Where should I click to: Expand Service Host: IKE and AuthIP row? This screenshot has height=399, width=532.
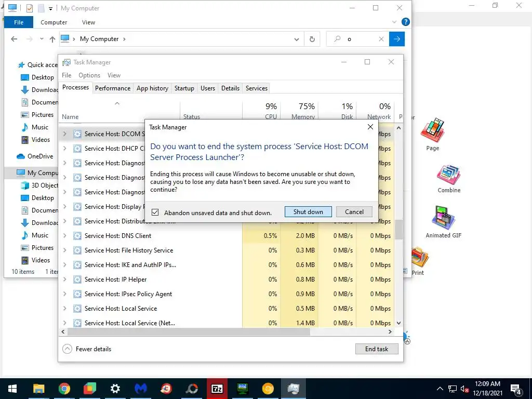point(65,264)
